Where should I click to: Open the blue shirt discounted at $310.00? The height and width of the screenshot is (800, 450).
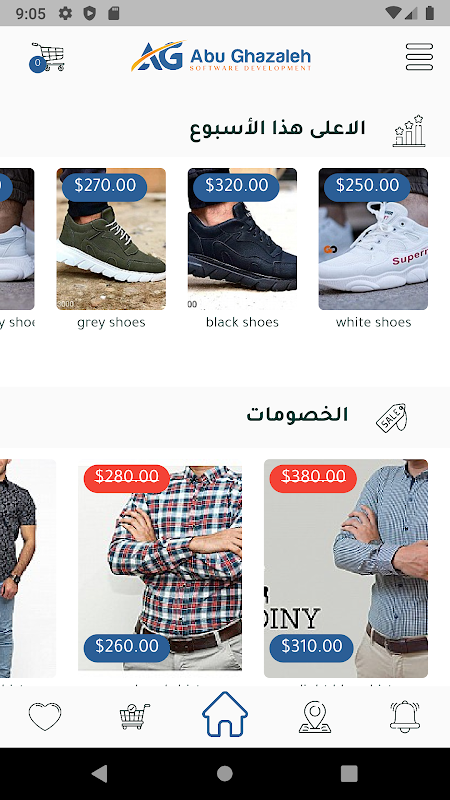346,568
